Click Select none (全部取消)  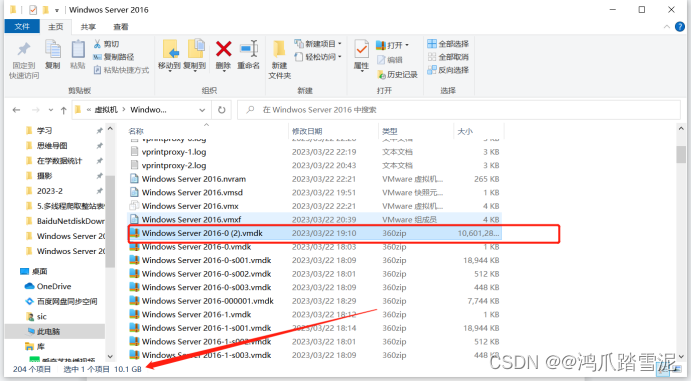(x=448, y=57)
